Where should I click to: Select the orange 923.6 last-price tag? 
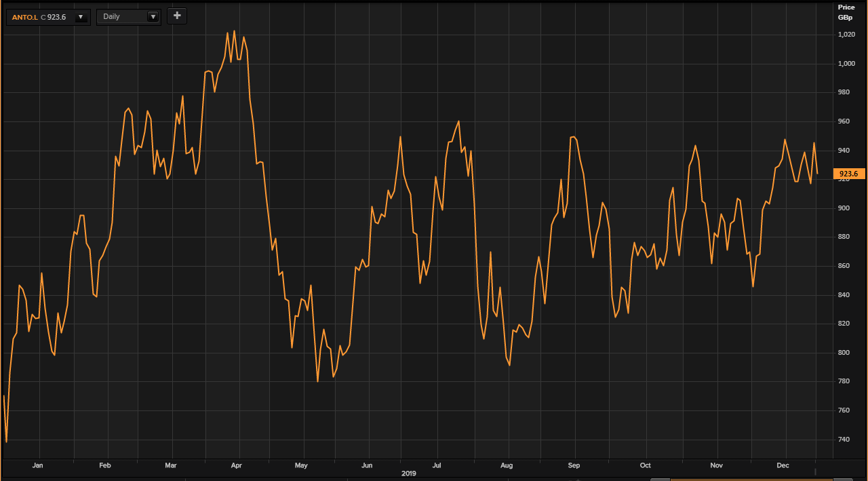pos(849,174)
